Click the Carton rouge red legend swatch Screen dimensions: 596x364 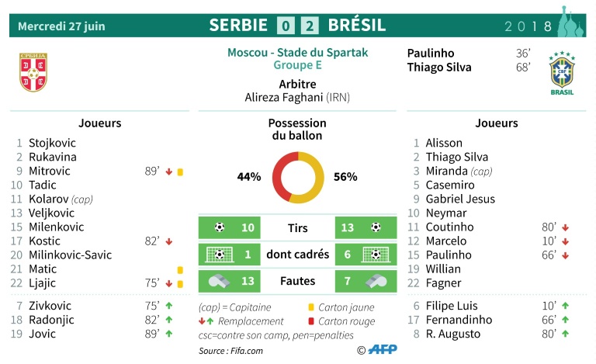[311, 321]
